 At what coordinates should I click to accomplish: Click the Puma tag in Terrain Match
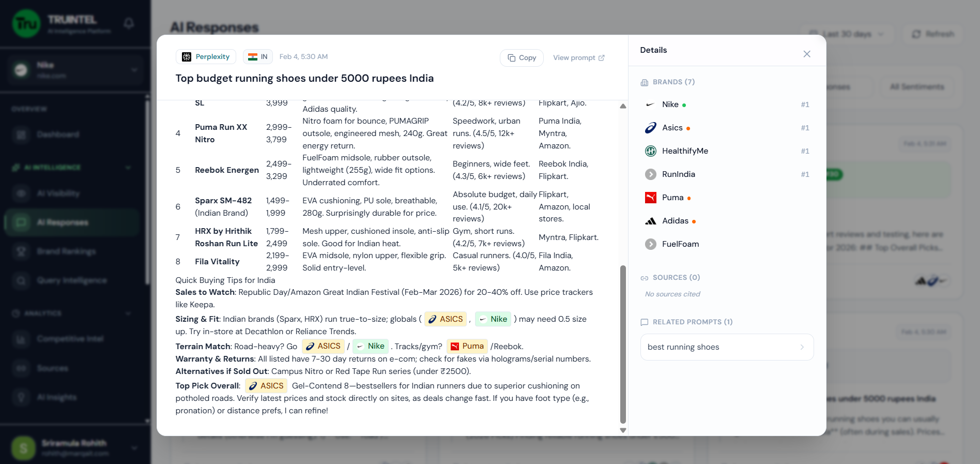click(467, 346)
